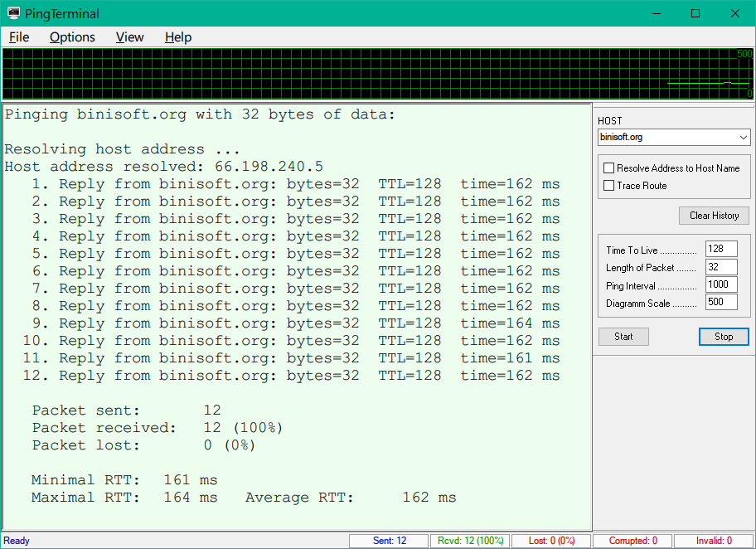Click reply line number 1

pyautogui.click(x=296, y=184)
